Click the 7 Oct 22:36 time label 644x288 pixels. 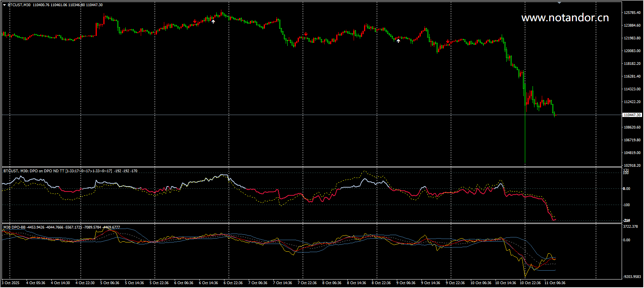(307, 283)
